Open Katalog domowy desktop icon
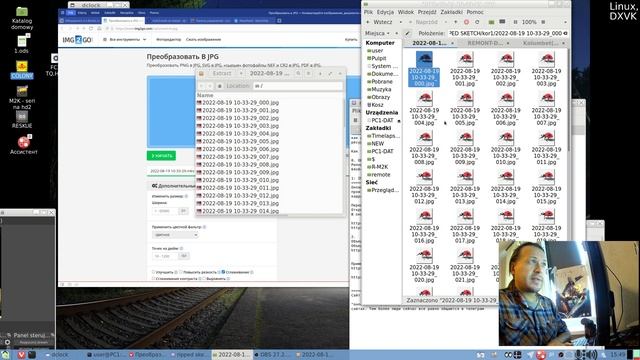 [22, 18]
